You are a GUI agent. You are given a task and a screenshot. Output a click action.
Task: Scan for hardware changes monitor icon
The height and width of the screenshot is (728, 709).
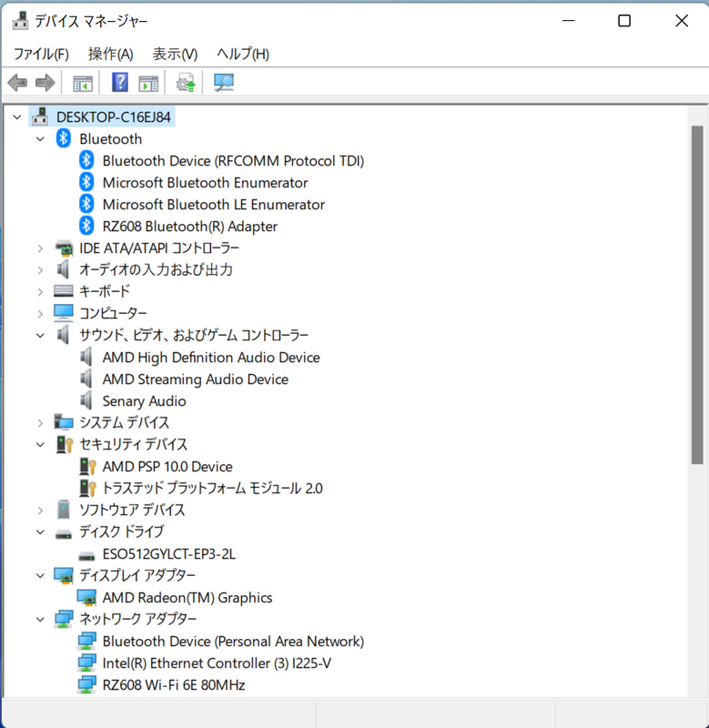pyautogui.click(x=224, y=83)
